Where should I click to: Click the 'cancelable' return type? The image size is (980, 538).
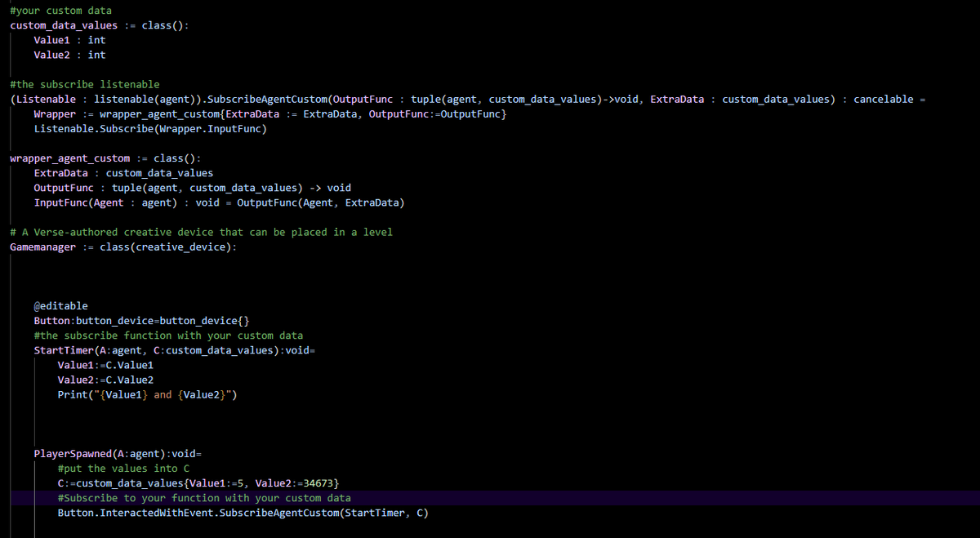coord(884,99)
